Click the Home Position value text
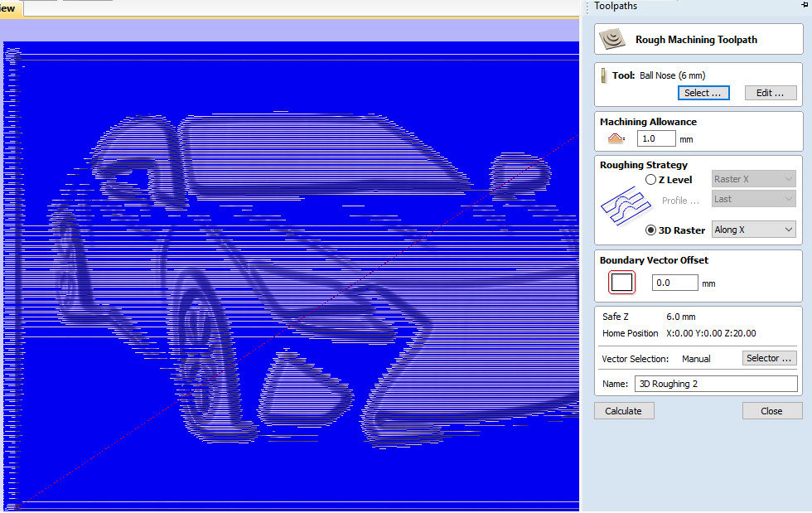Screen dimensions: 812x513 coord(711,333)
